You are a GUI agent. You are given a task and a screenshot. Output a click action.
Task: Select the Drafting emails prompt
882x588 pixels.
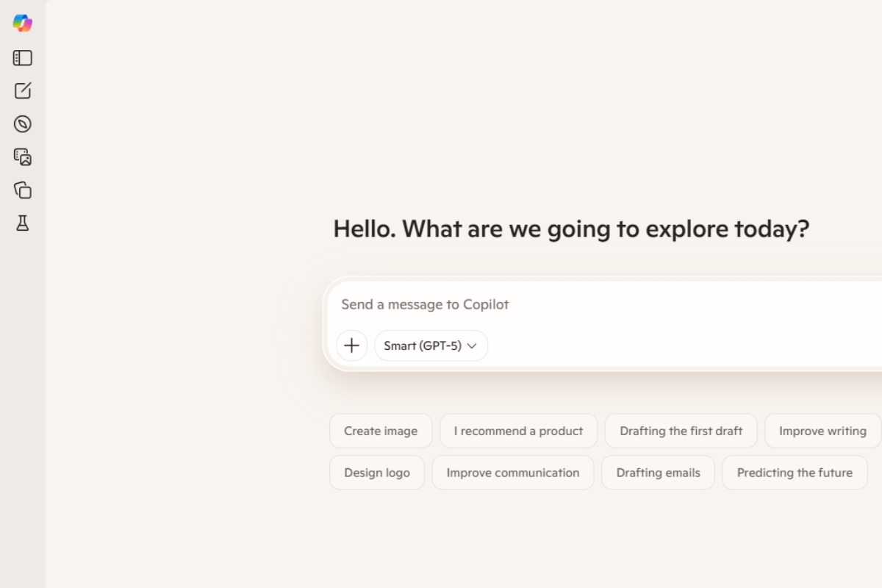658,473
